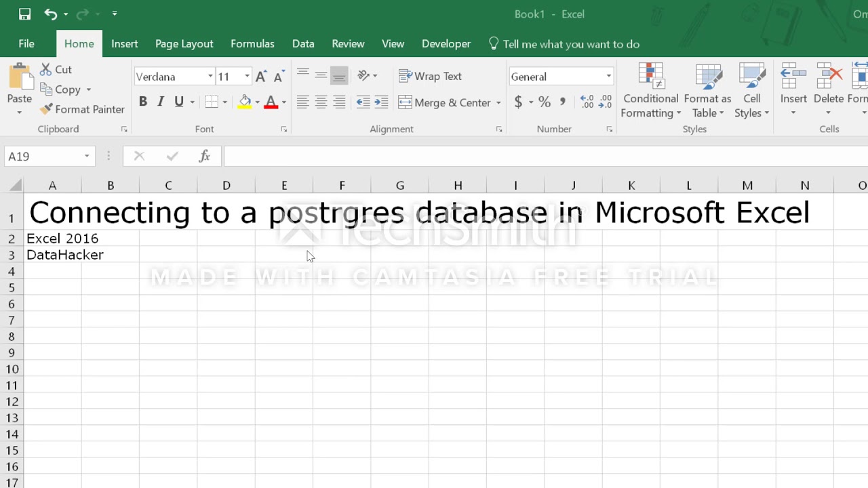Align text left icon
868x488 pixels.
pos(303,102)
